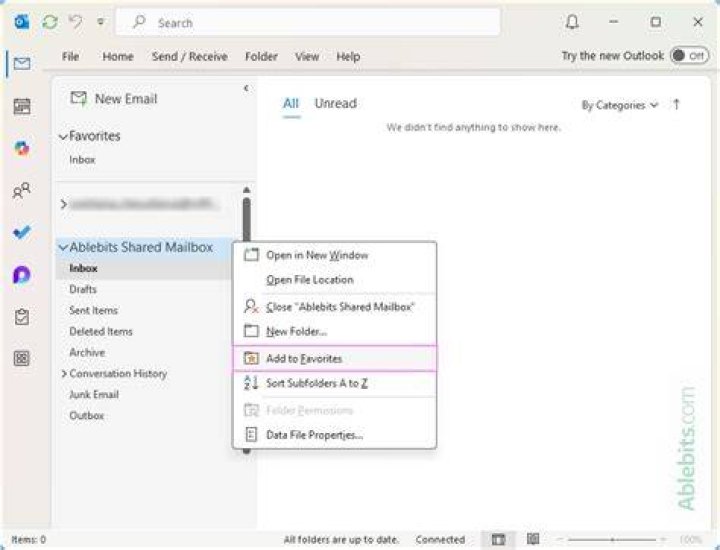Open the Calendar module in sidebar
The height and width of the screenshot is (550, 720).
tap(22, 106)
